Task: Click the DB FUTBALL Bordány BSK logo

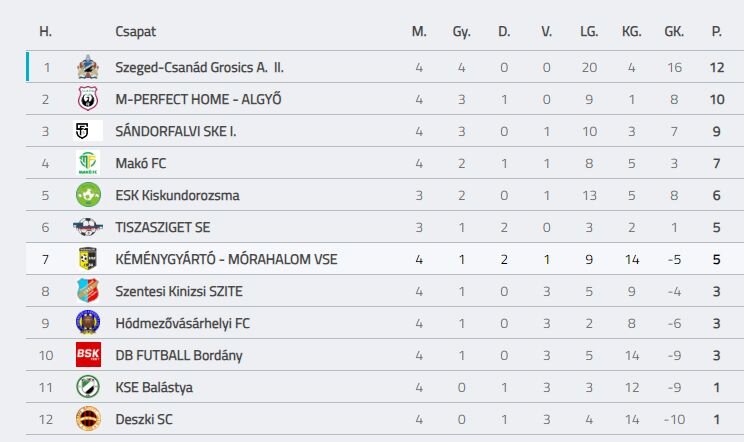Action: tap(88, 355)
